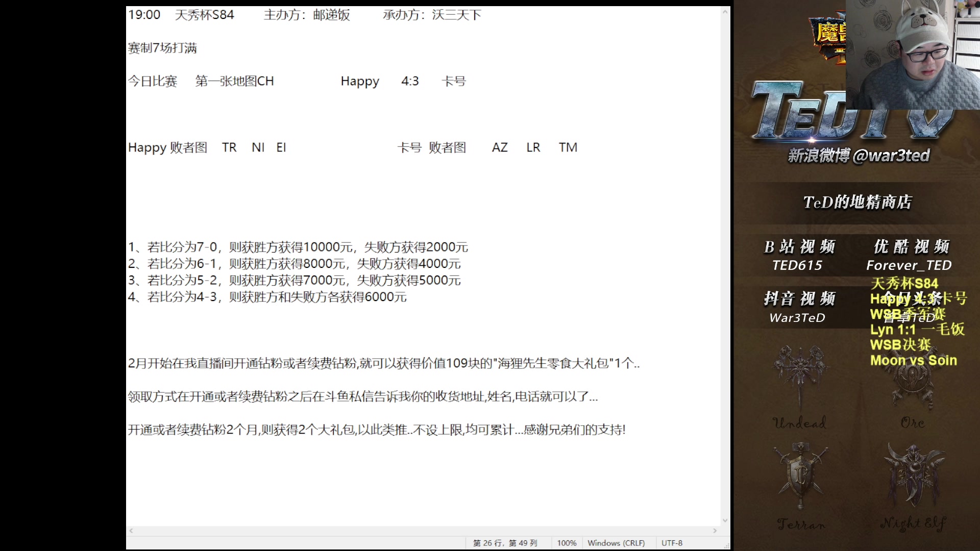Viewport: 980px width, 551px height.
Task: Click the War3TeD 抖音 account name
Action: (797, 318)
